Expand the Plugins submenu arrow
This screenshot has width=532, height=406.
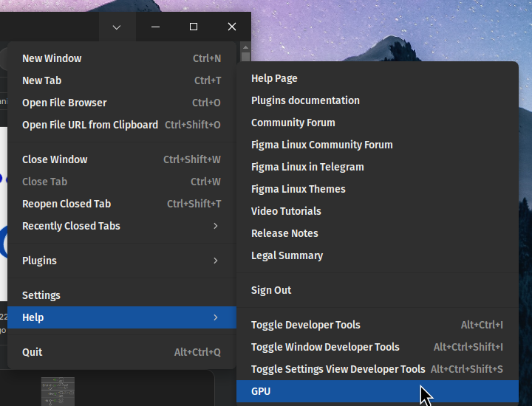(216, 261)
